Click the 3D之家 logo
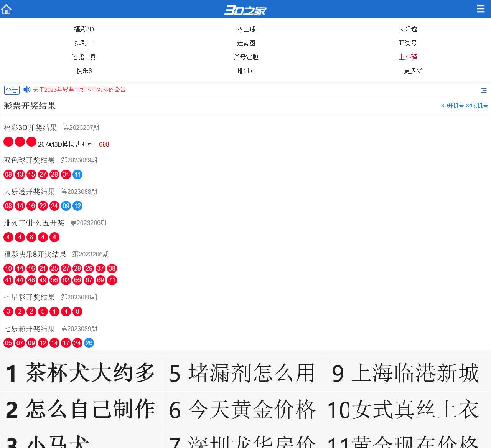491x448 pixels. click(x=245, y=10)
